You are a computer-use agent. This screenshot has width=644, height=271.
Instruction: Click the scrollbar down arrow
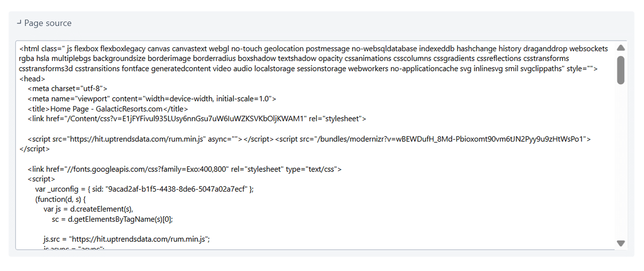[621, 244]
